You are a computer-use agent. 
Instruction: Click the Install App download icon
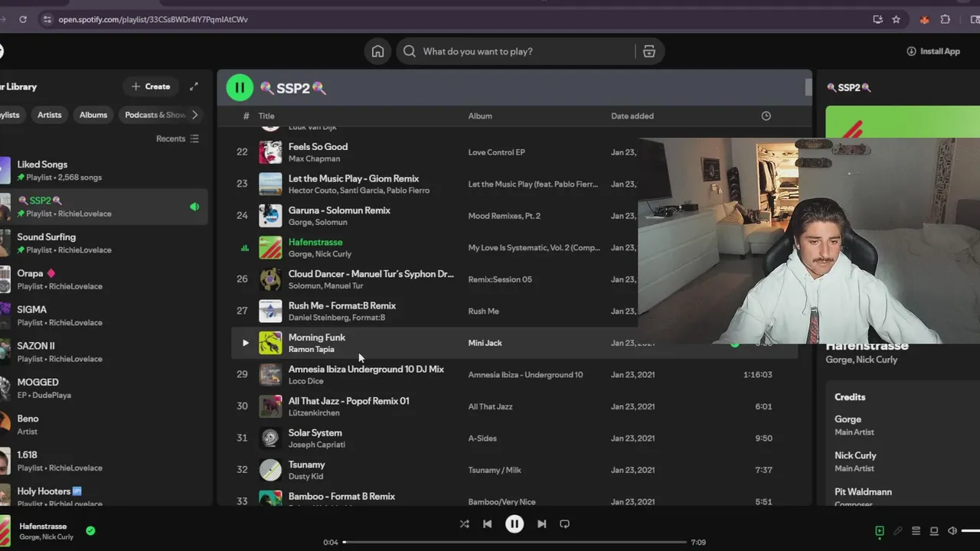click(911, 51)
